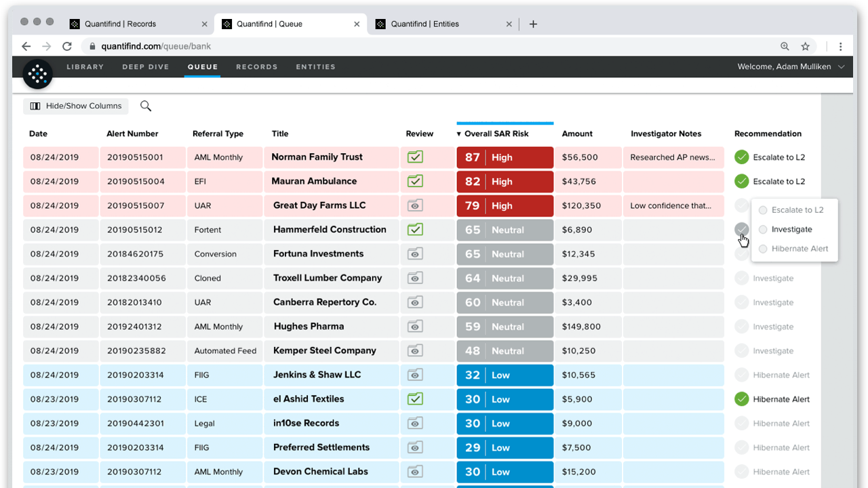868x488 pixels.
Task: Open the DEEP DIVE navigation tab
Action: [x=146, y=67]
